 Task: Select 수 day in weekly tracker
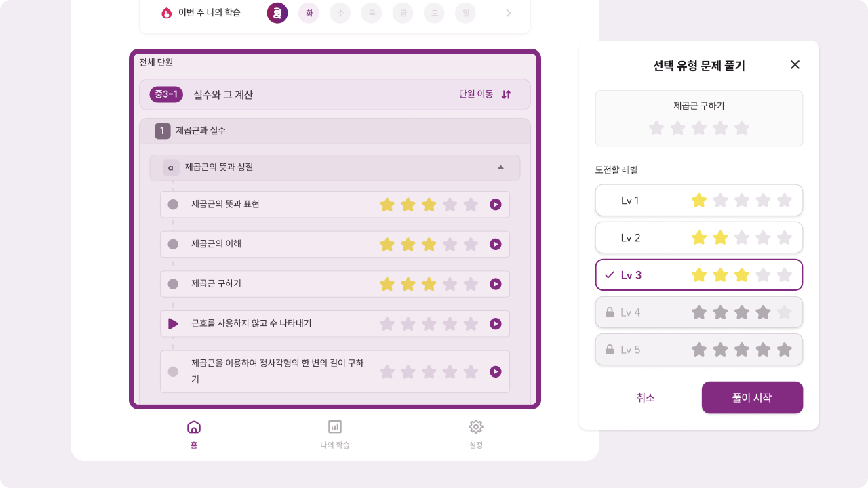coord(340,13)
